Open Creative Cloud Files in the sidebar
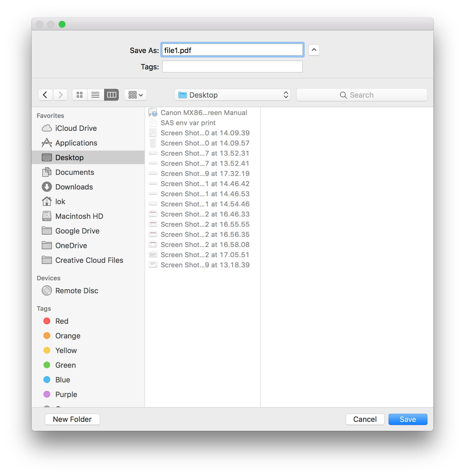Screen dimensions: 465x476 coord(88,260)
